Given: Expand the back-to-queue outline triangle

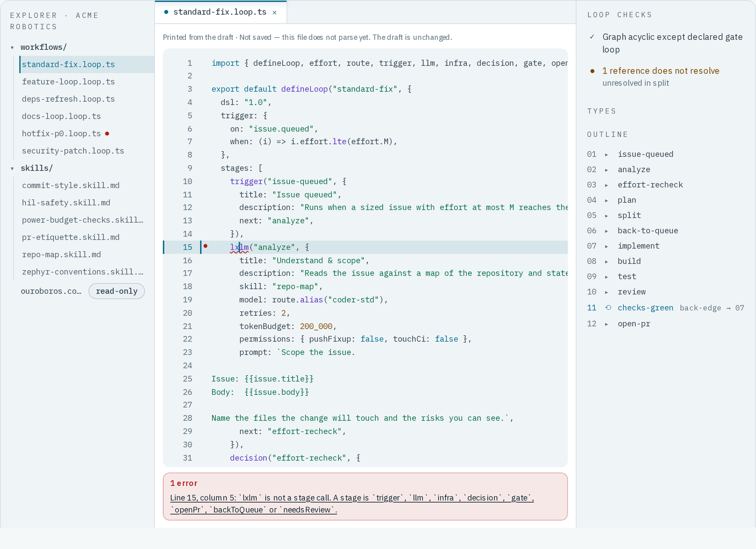Looking at the screenshot, I should pos(606,230).
